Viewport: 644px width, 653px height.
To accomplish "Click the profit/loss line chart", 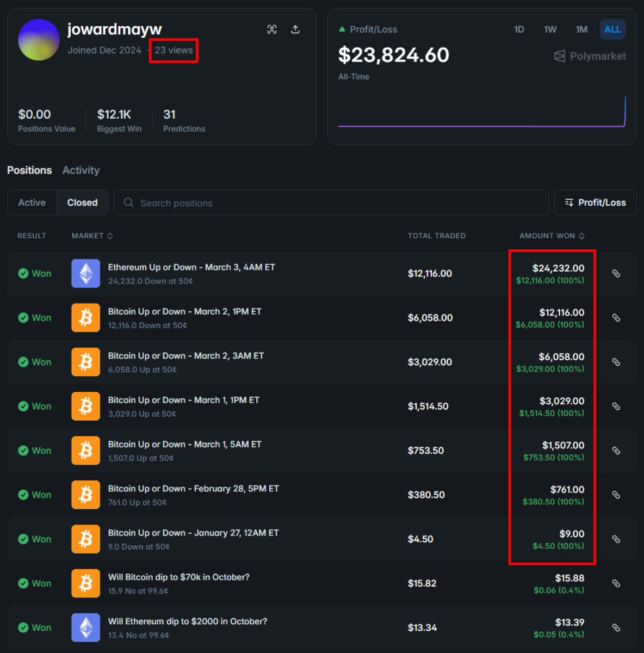I will pyautogui.click(x=482, y=112).
